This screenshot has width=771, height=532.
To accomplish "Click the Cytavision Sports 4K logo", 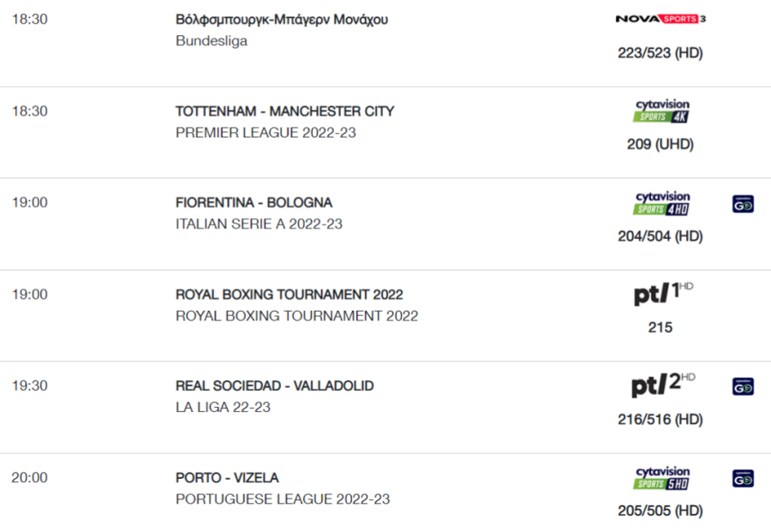I will click(x=662, y=111).
